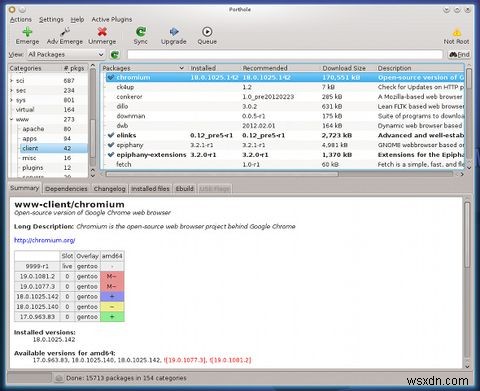Click the installed checkmark icon for chromium
Image resolution: width=480 pixels, height=391 pixels.
coord(111,77)
